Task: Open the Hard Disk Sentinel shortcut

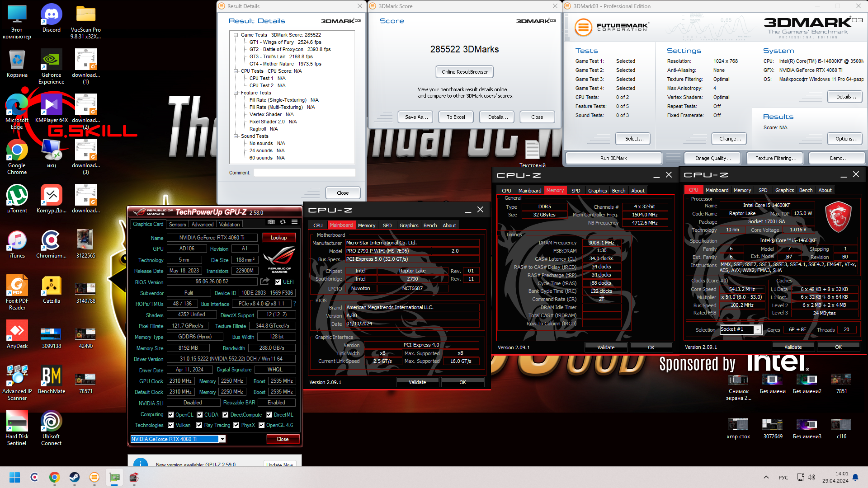Action: click(17, 428)
